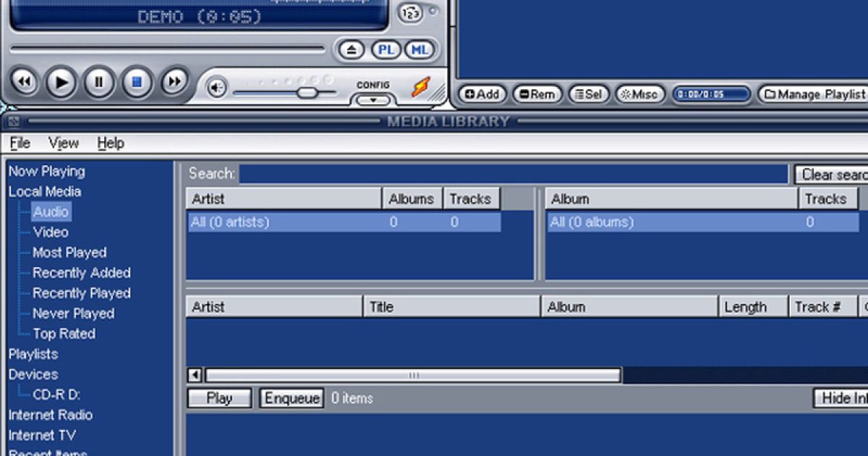Viewport: 868px width, 456px height.
Task: Select Video under Local Media
Action: click(51, 232)
